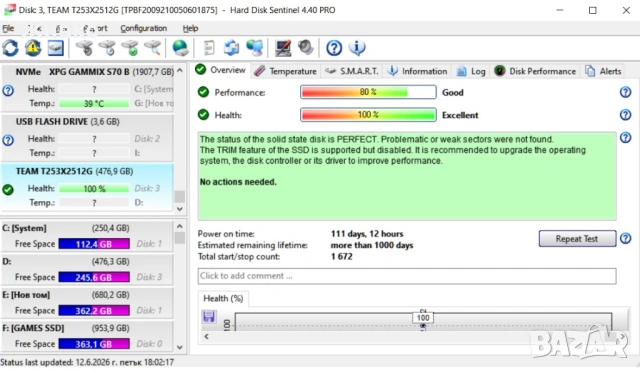Click unknown status icon of USB FLASH DRIVE
Viewport: 640px width, 371px height.
[x=8, y=140]
